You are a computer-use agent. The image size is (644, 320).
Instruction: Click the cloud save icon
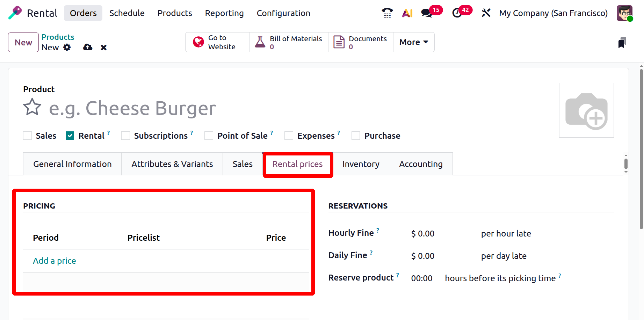[88, 48]
